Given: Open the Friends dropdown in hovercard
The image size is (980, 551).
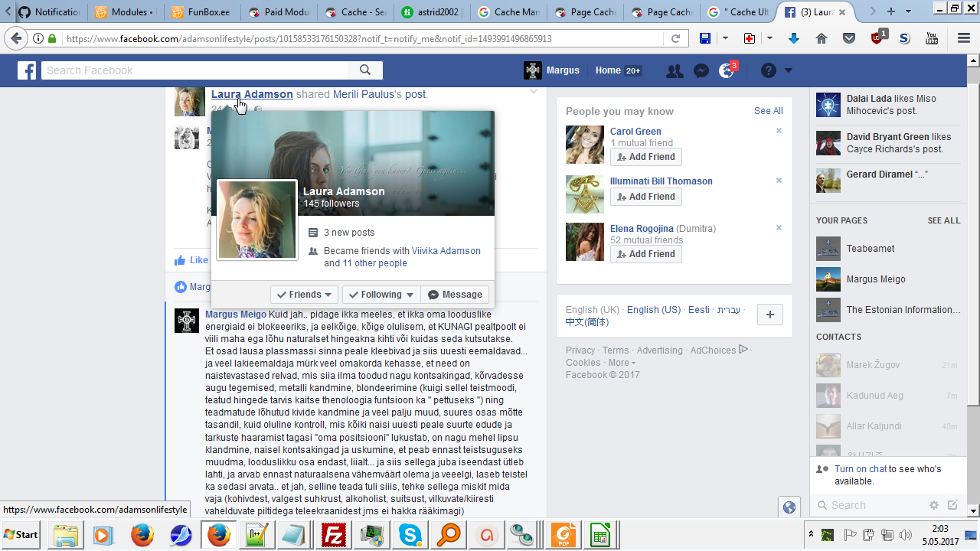Looking at the screenshot, I should tap(304, 295).
